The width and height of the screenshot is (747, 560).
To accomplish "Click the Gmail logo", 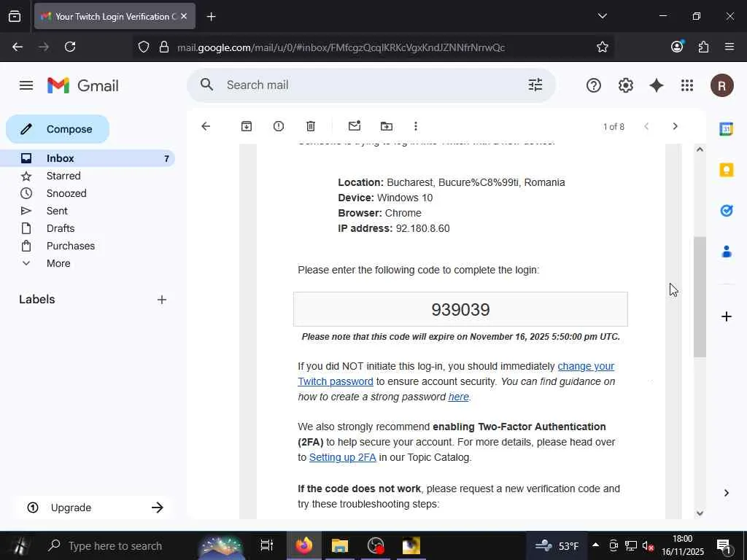I will pos(83,86).
